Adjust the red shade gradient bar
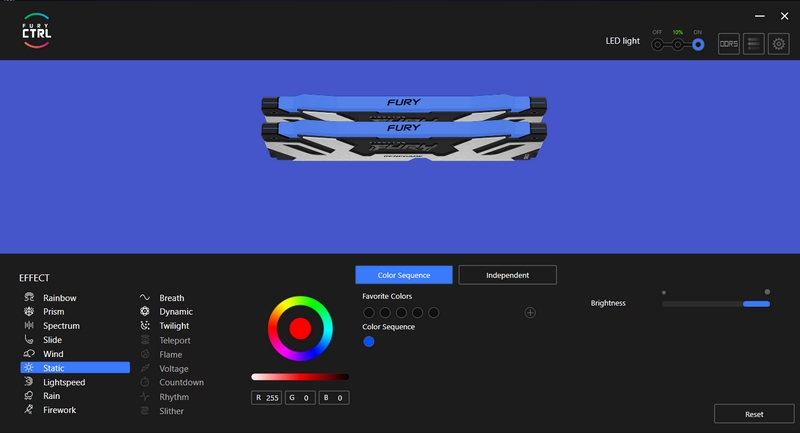The image size is (800, 433). click(300, 377)
